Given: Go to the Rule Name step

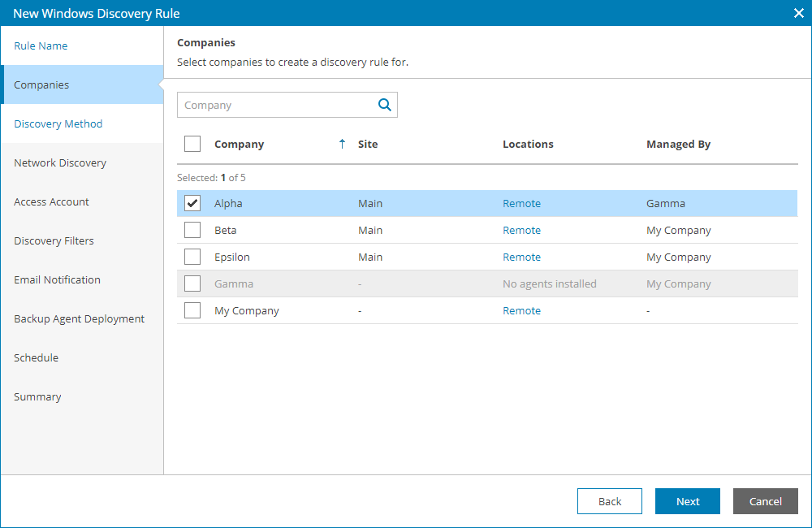Looking at the screenshot, I should coord(82,45).
